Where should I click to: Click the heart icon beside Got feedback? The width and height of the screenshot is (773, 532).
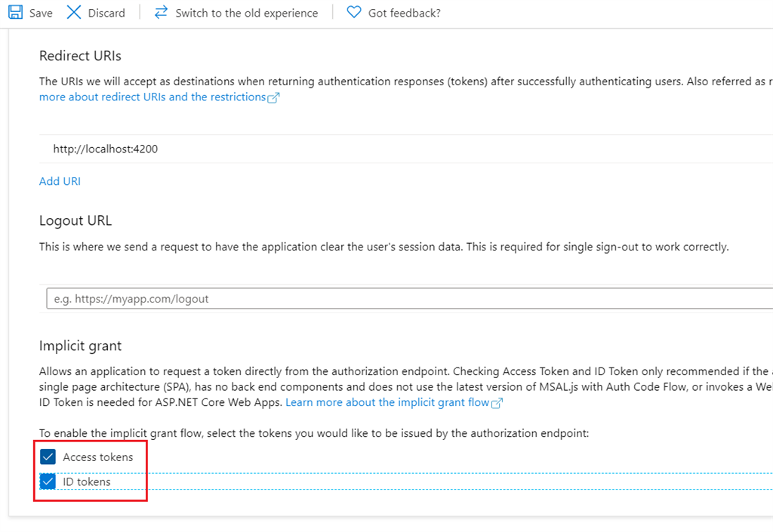pyautogui.click(x=353, y=12)
